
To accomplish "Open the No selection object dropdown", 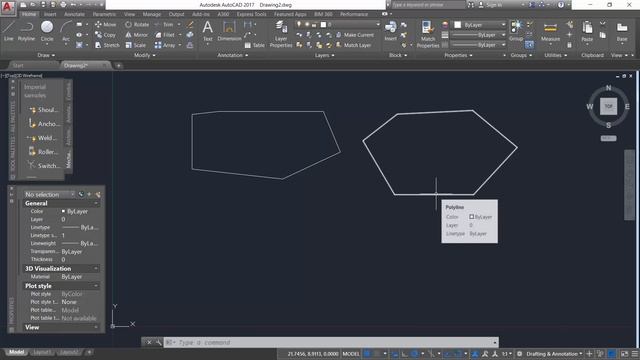I will point(49,194).
